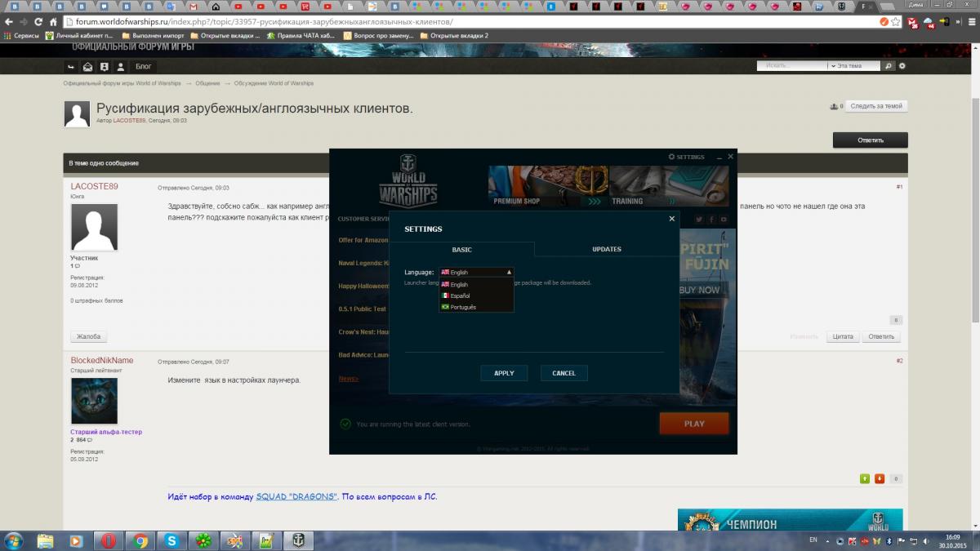Switch to the UPDATES settings tab

(606, 250)
